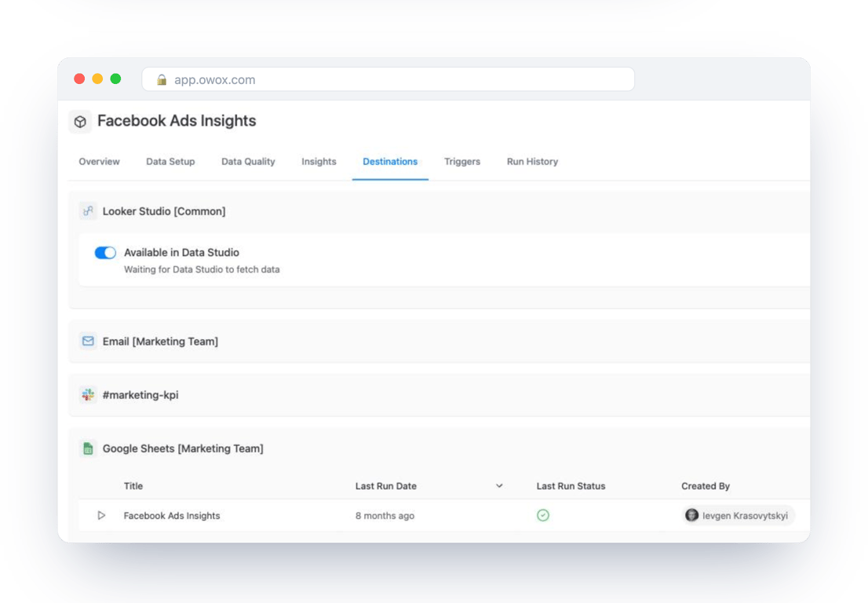Click the 'Available in Data Studio' label
This screenshot has height=603, width=868.
(x=181, y=253)
